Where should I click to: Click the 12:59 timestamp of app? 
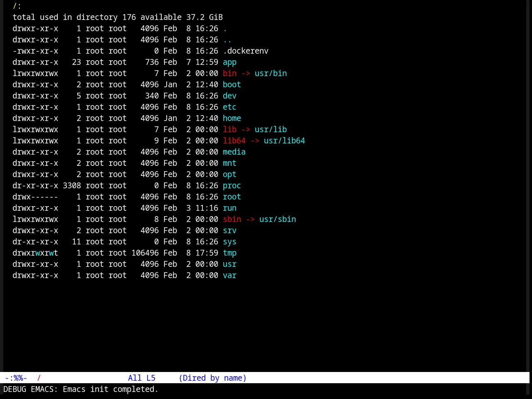[207, 62]
